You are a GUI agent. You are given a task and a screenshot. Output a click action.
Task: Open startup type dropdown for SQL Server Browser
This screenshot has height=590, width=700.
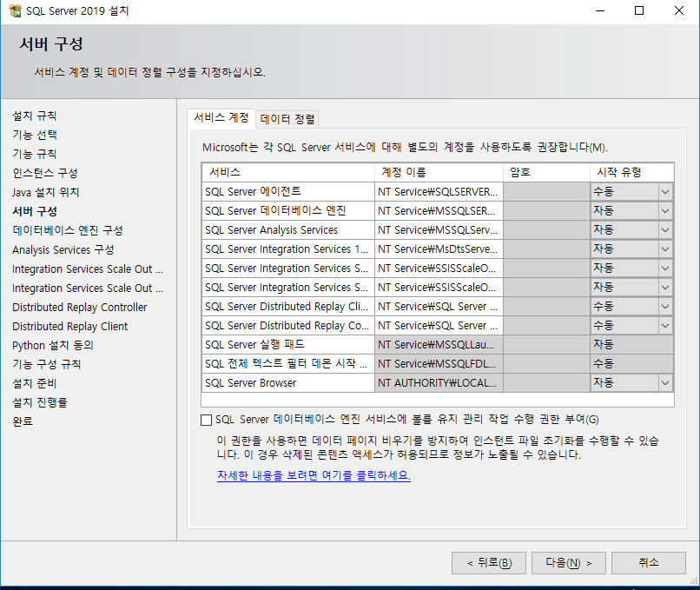tap(665, 383)
